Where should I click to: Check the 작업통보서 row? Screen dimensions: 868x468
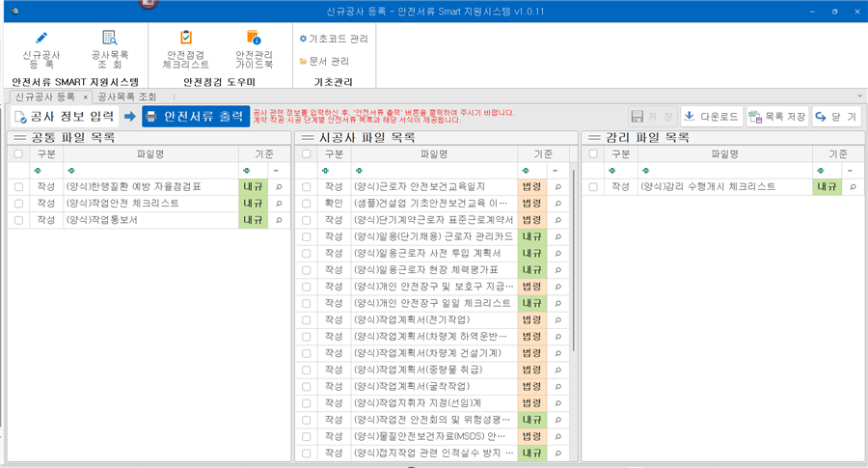click(19, 220)
